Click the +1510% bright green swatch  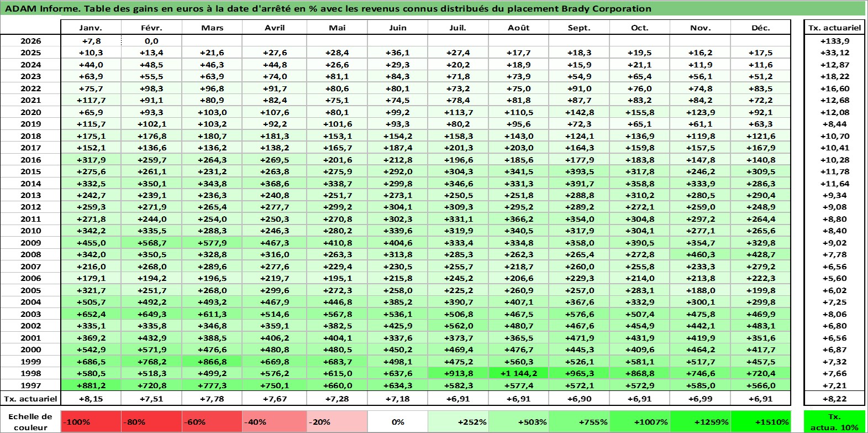point(761,421)
